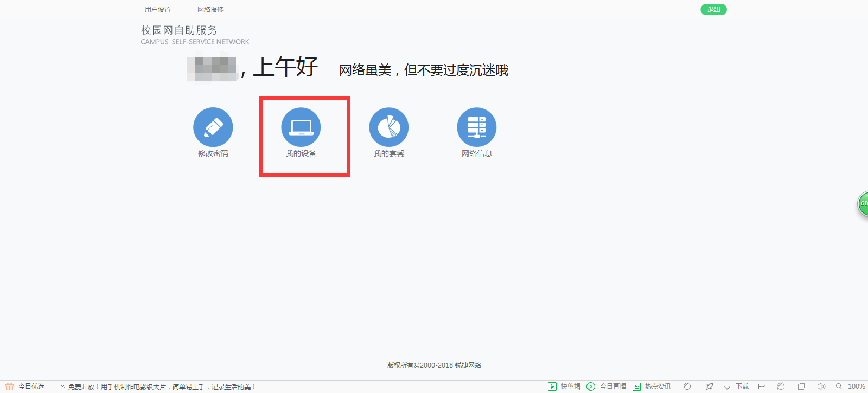Open 我的套餐 pie chart icon
The width and height of the screenshot is (868, 393).
[x=389, y=127]
